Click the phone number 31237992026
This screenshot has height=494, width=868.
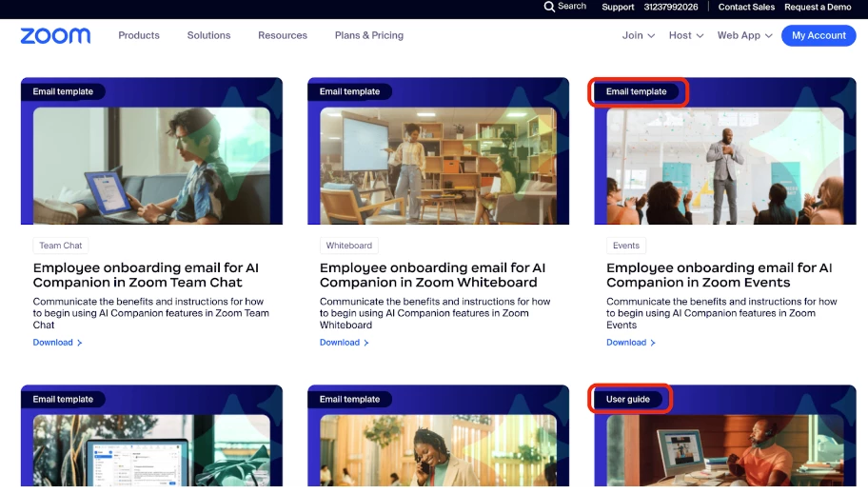coord(670,7)
